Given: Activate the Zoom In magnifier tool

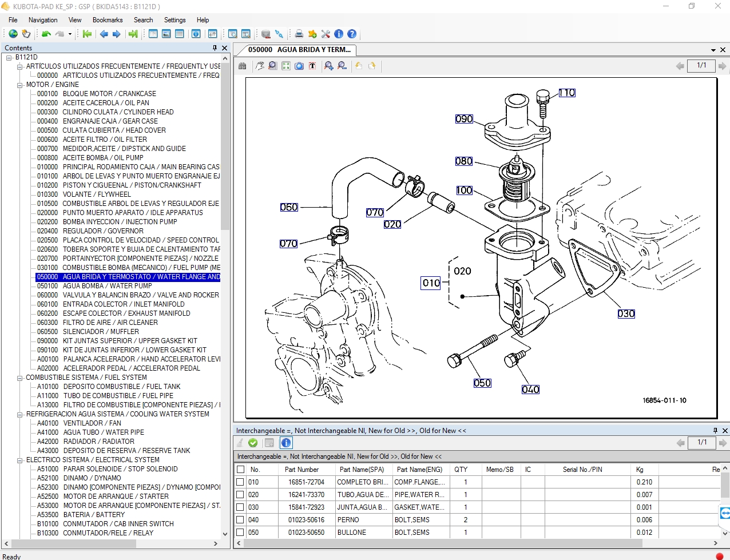Looking at the screenshot, I should click(328, 66).
